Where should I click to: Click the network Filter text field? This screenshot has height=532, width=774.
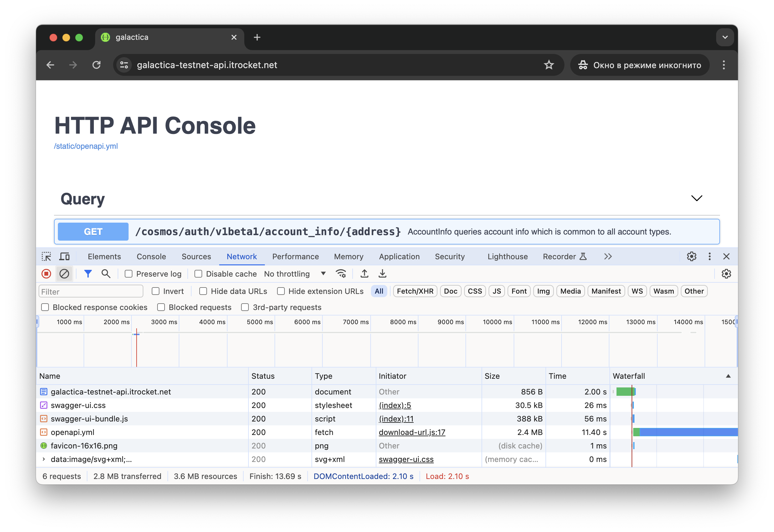pos(91,291)
